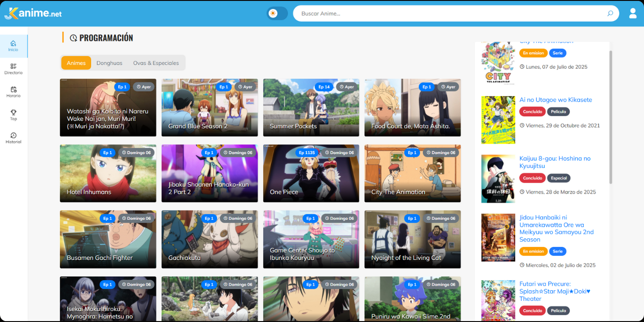Click the right panel vertical scrollbar

click(611, 117)
